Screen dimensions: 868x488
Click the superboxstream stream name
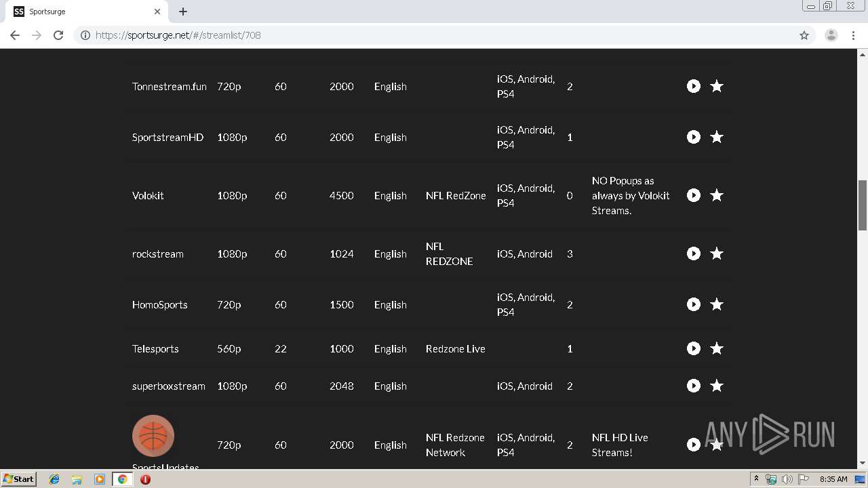coord(169,386)
